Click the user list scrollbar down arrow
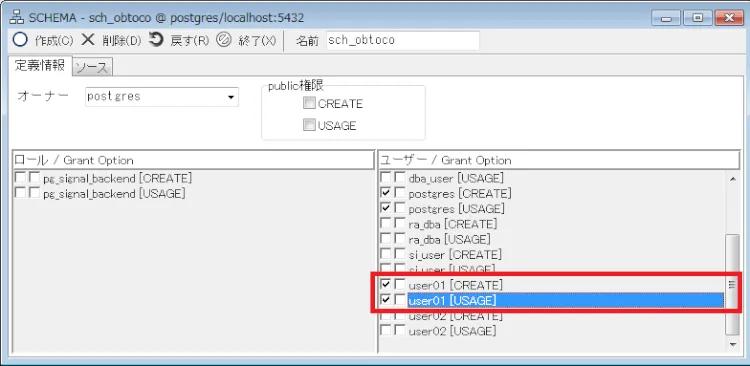 [732, 344]
